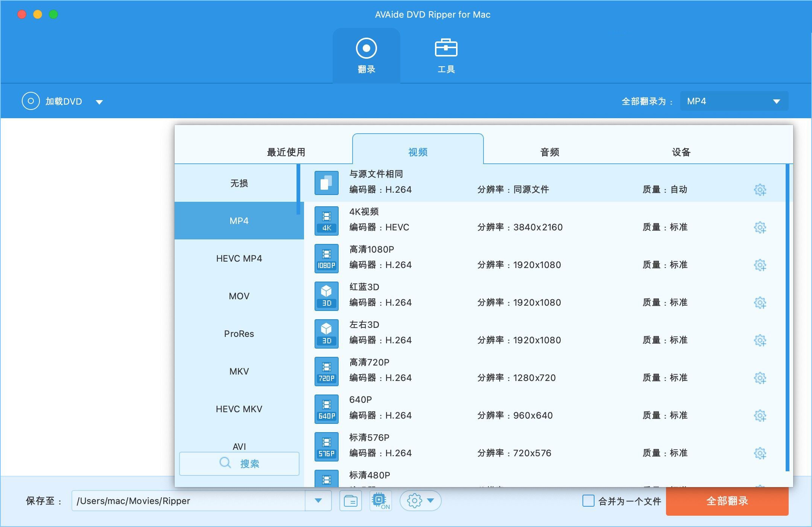The image size is (812, 527).
Task: Click the 3840x2160 resolution text
Action: [538, 227]
